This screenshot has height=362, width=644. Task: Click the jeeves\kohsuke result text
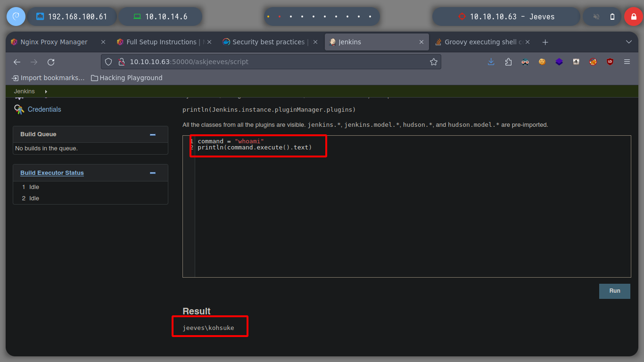208,328
